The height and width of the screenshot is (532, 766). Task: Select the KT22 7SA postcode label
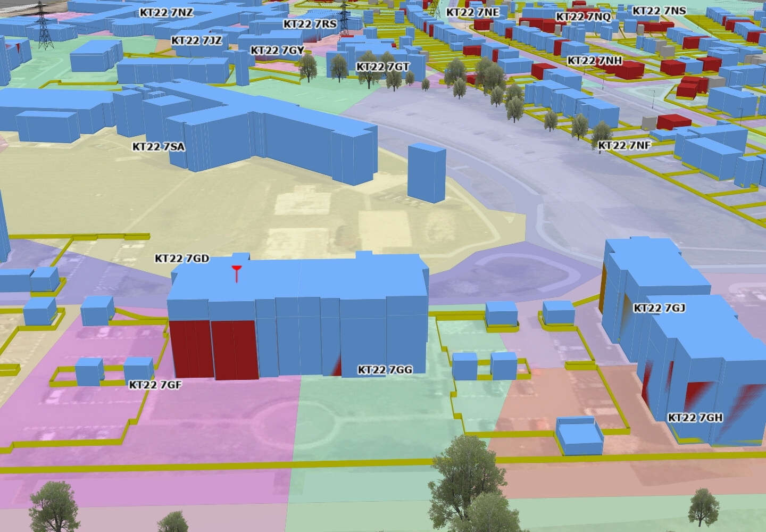coord(159,146)
